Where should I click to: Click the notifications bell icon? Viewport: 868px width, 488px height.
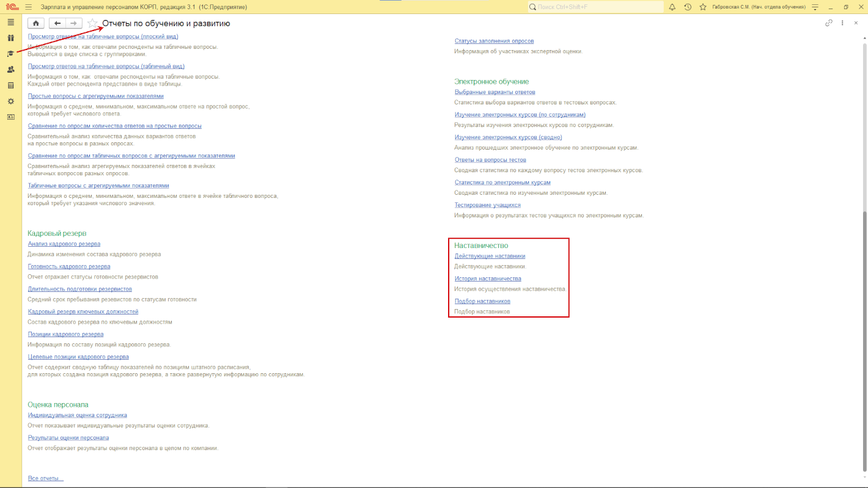pyautogui.click(x=672, y=7)
